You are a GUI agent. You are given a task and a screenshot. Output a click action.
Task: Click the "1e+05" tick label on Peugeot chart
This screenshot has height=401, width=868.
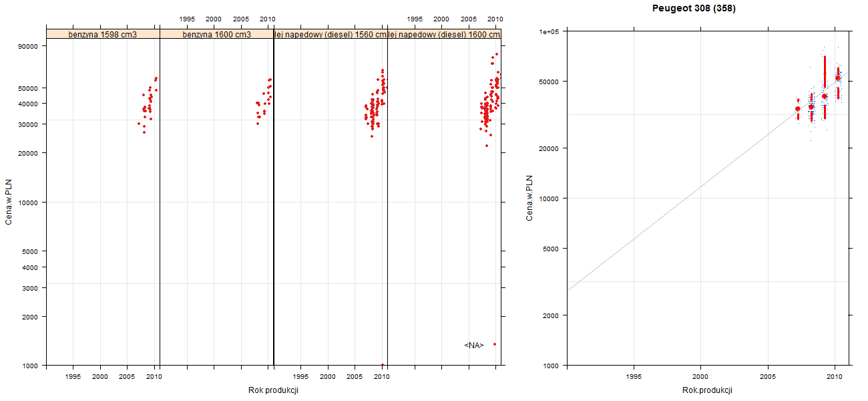pos(550,31)
